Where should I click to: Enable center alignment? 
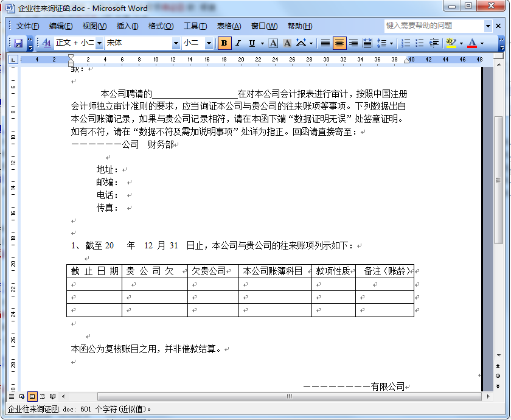[x=340, y=43]
